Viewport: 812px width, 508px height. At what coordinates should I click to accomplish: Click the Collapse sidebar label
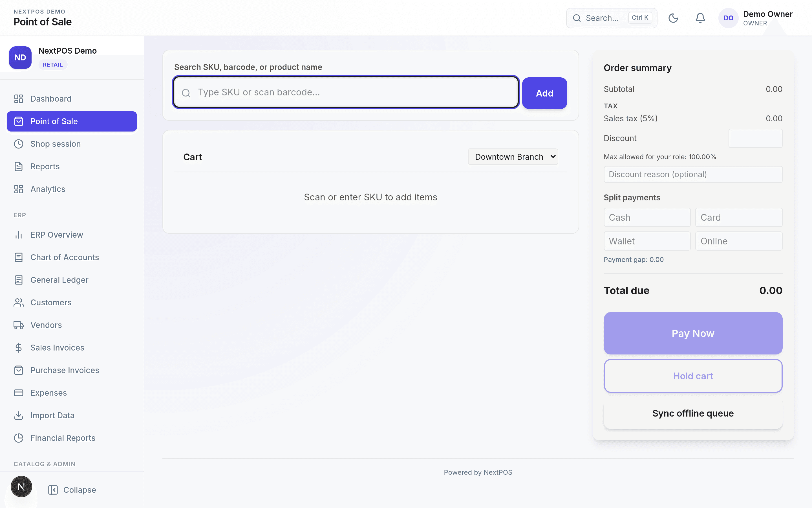click(x=80, y=490)
